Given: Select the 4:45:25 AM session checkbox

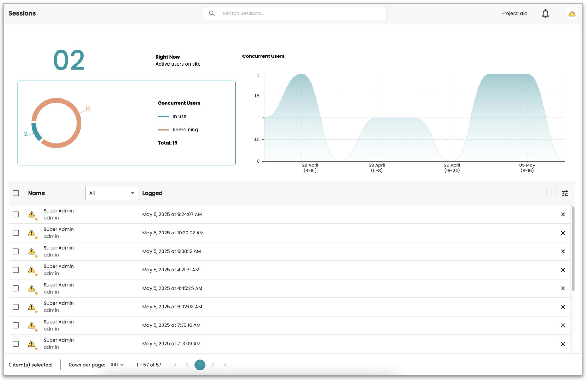Looking at the screenshot, I should pyautogui.click(x=16, y=288).
